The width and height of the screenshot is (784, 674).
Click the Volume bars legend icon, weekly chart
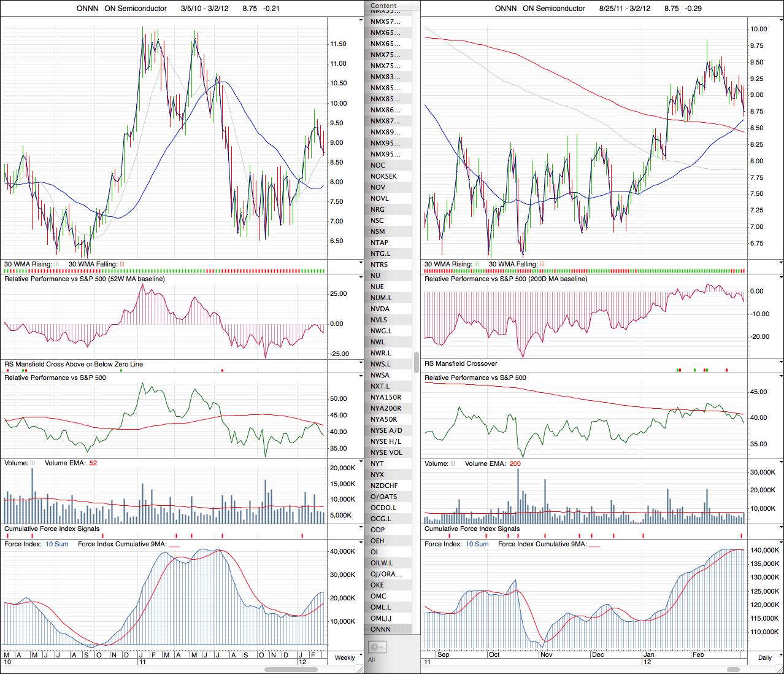33,463
